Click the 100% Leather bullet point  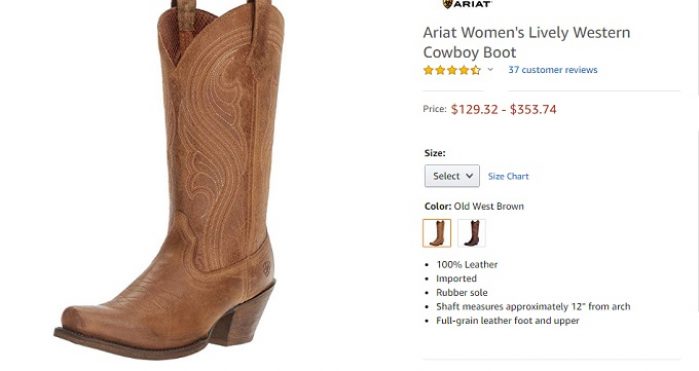coord(467,264)
